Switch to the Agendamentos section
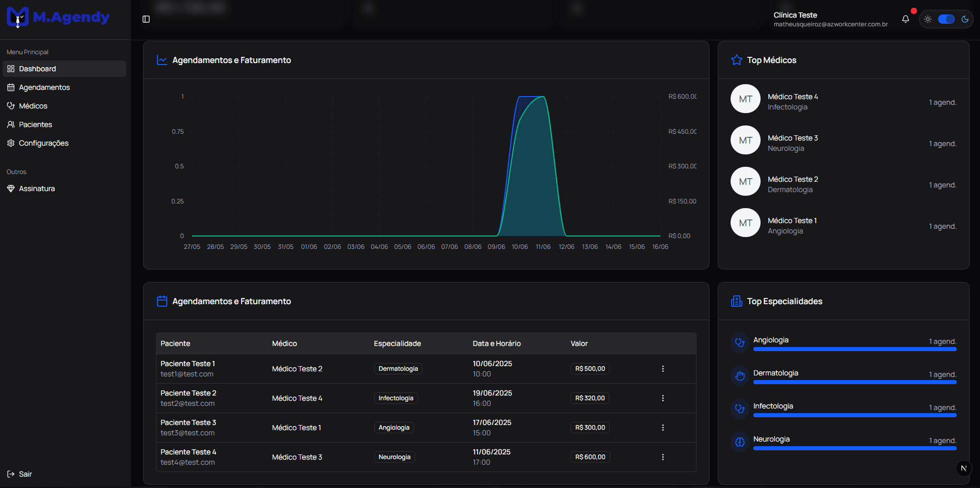The height and width of the screenshot is (488, 980). pyautogui.click(x=44, y=87)
